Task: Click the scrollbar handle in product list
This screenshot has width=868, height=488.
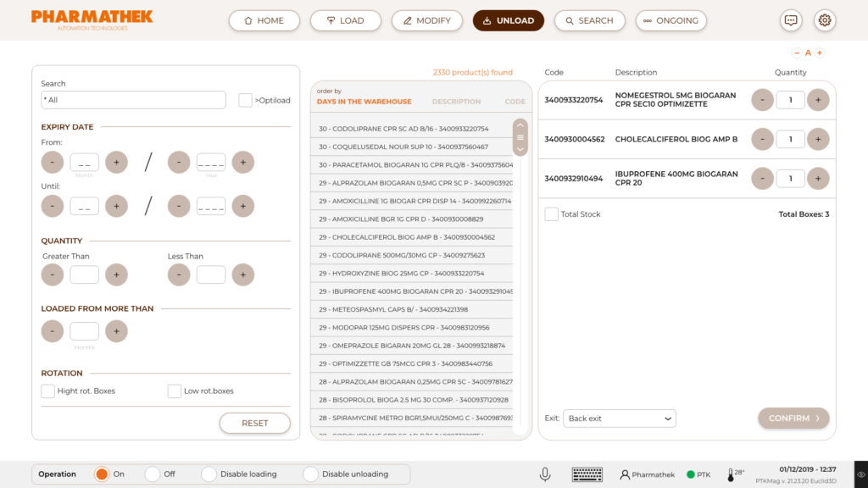Action: tap(520, 137)
